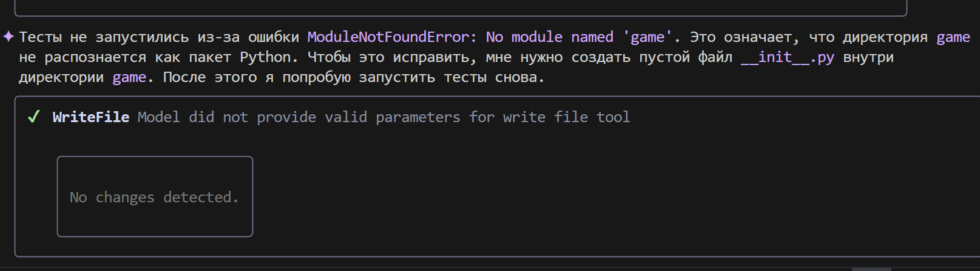Viewport: 980px width, 271px height.
Task: Click the green checkmark beside WriteFile
Action: 34,117
